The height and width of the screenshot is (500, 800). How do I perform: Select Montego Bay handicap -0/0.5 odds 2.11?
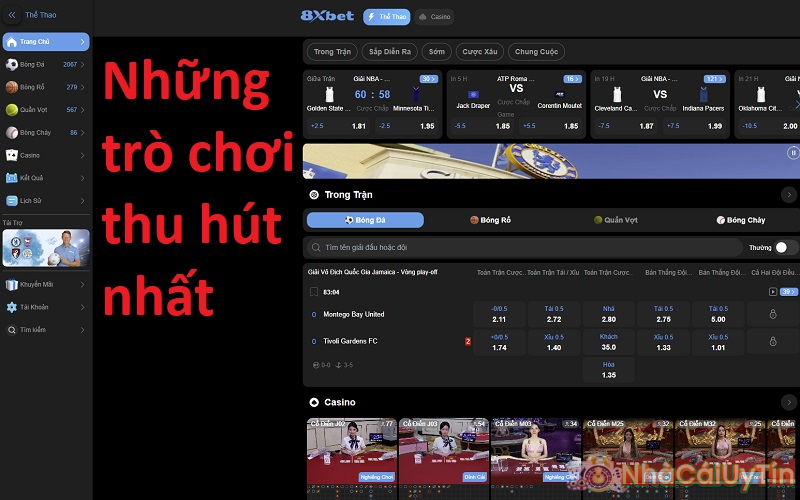point(499,314)
